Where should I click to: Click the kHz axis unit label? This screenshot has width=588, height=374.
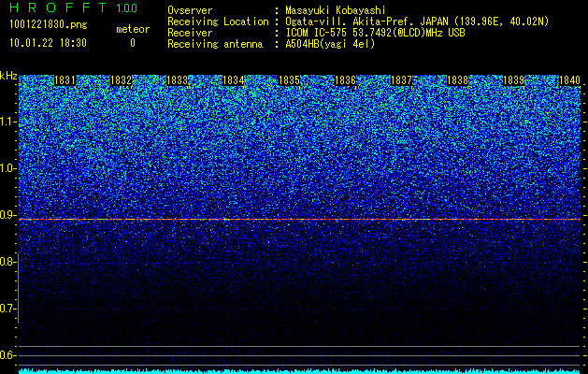(x=8, y=76)
